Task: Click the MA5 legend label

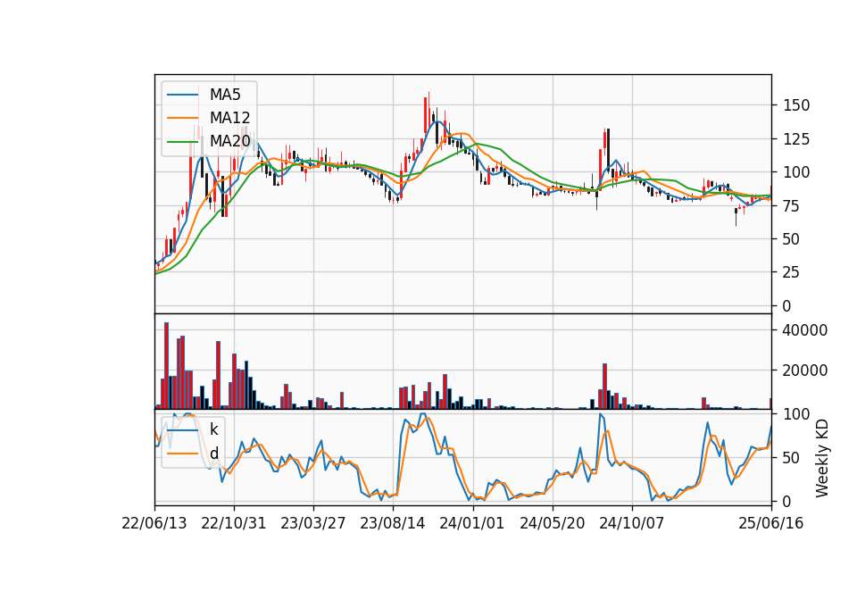Action: click(225, 95)
